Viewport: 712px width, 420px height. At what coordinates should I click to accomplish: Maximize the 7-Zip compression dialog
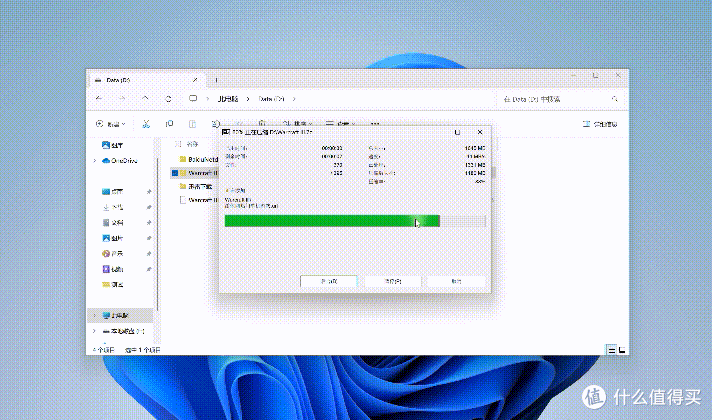coord(457,132)
